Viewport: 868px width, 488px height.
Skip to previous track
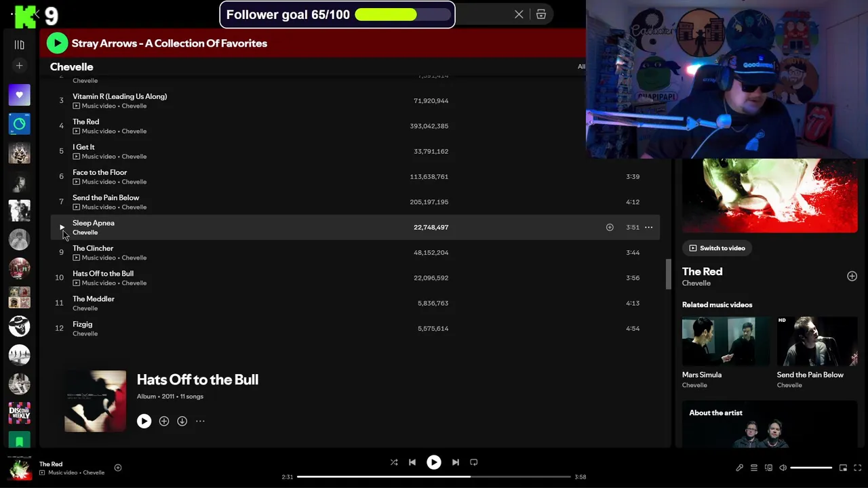[x=412, y=462]
